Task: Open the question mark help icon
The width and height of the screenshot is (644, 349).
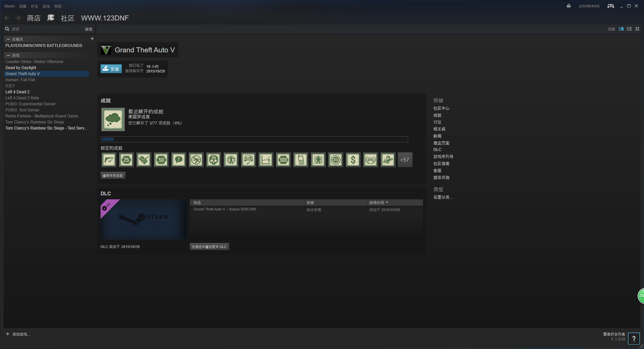Action: point(634,339)
